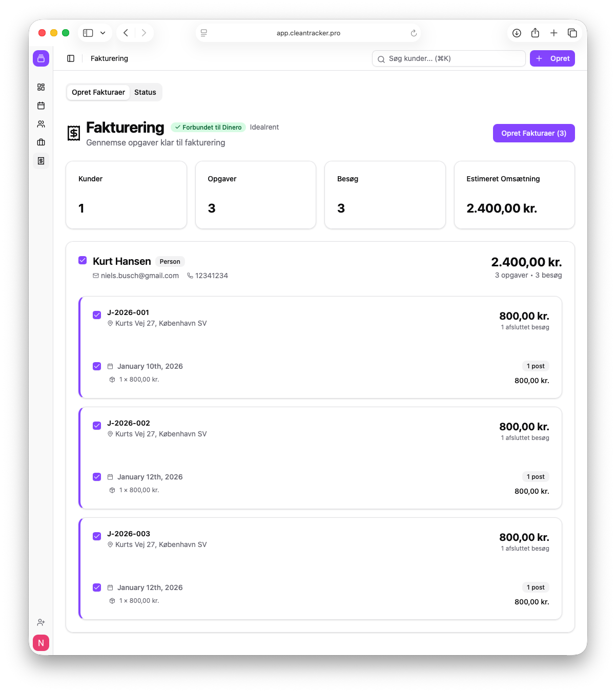The height and width of the screenshot is (693, 616).
Task: Switch to the Status tab
Action: [145, 92]
